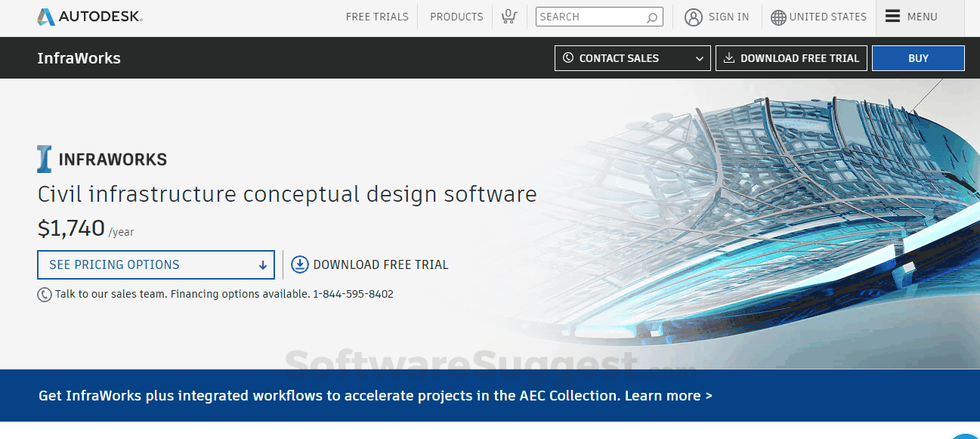Click the search magnifier icon

pyautogui.click(x=651, y=17)
